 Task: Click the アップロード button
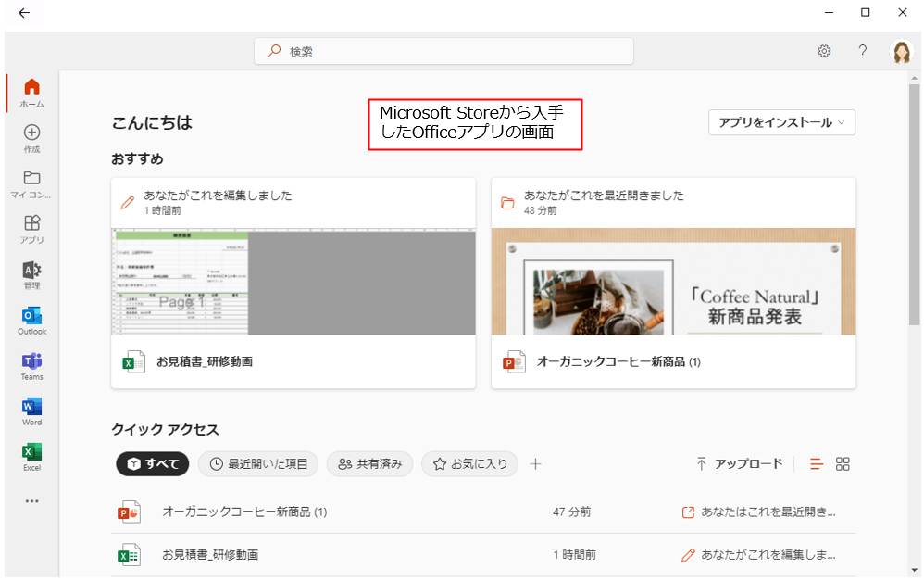click(740, 464)
